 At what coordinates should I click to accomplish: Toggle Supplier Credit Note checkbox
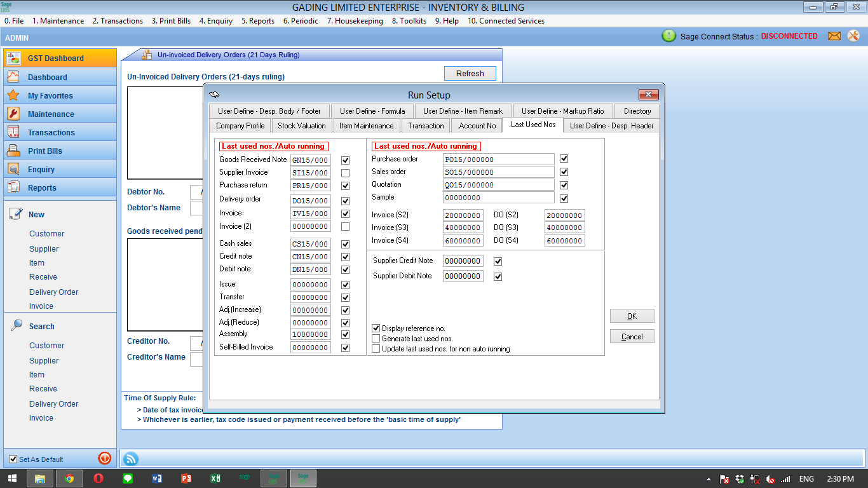click(x=498, y=261)
